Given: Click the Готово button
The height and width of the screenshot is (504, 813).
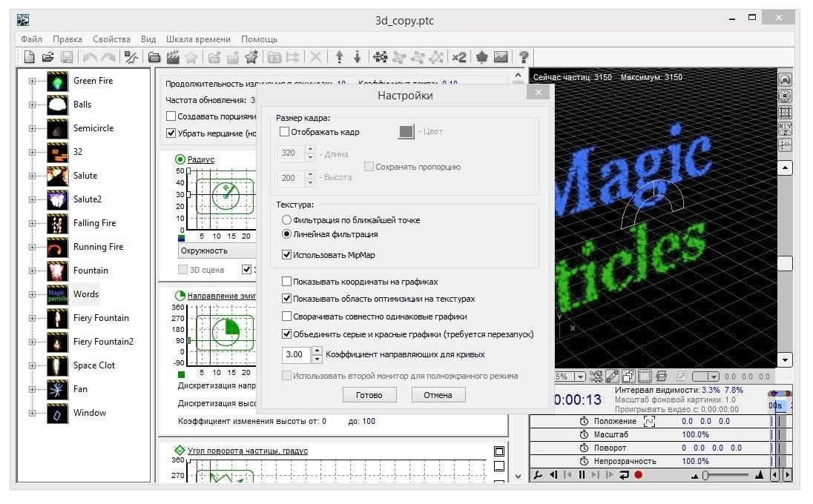Looking at the screenshot, I should 369,395.
